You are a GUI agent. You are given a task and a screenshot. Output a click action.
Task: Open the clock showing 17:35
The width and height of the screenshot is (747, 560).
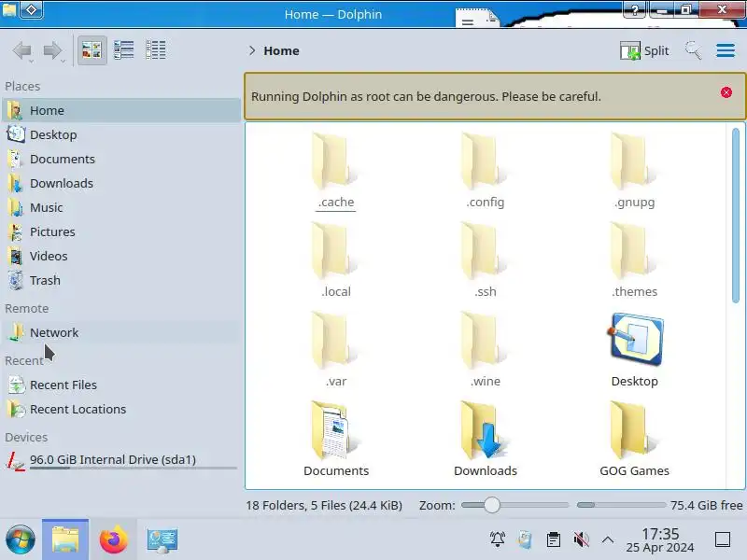click(660, 540)
